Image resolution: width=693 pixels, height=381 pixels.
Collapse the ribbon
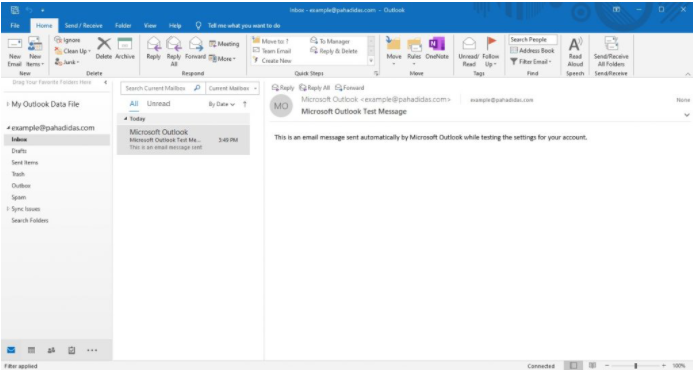pyautogui.click(x=687, y=74)
